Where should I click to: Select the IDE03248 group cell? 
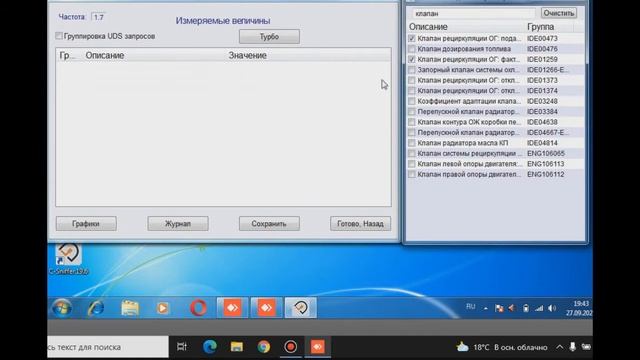[x=542, y=101]
